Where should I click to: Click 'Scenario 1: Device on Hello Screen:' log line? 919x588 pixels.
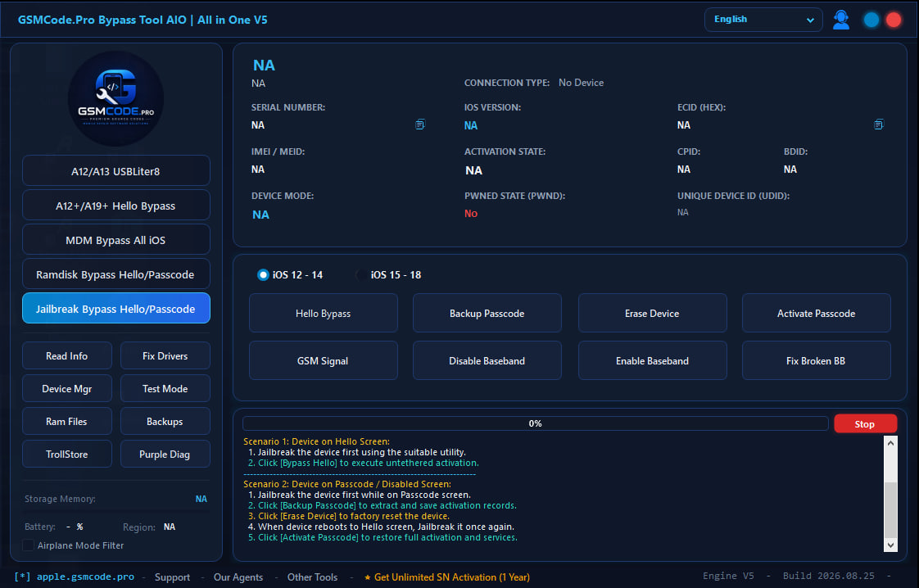click(x=316, y=441)
